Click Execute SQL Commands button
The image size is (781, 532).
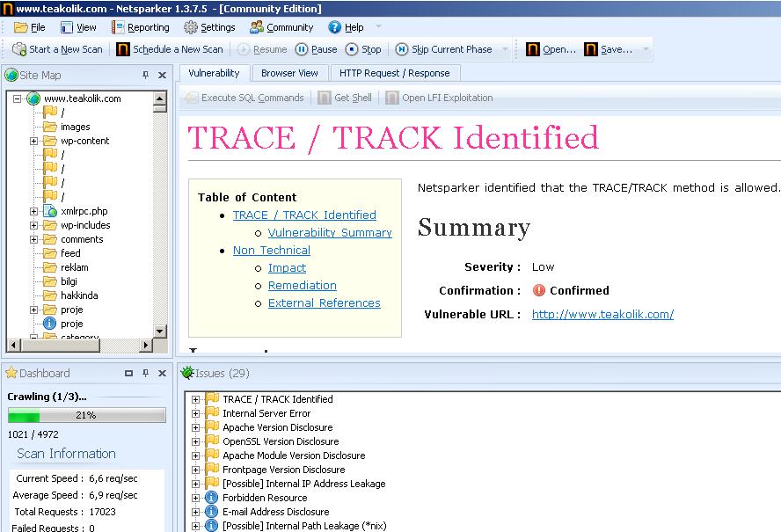[245, 98]
